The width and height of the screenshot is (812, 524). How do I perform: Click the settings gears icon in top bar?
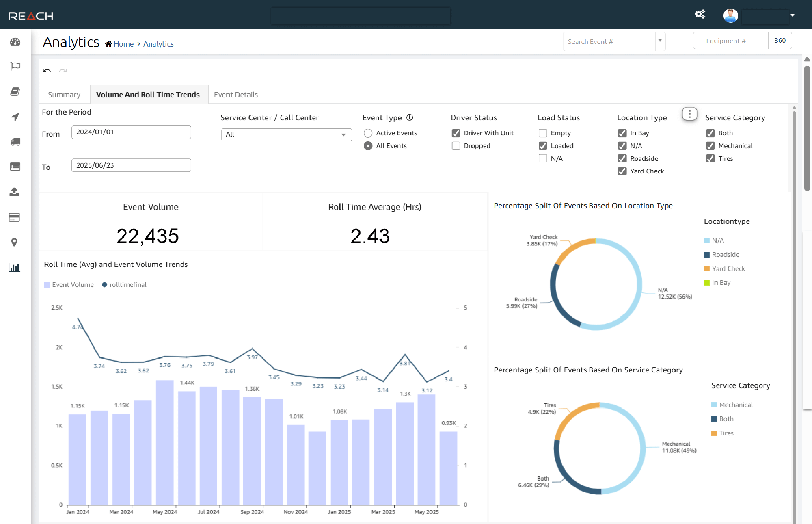click(700, 14)
